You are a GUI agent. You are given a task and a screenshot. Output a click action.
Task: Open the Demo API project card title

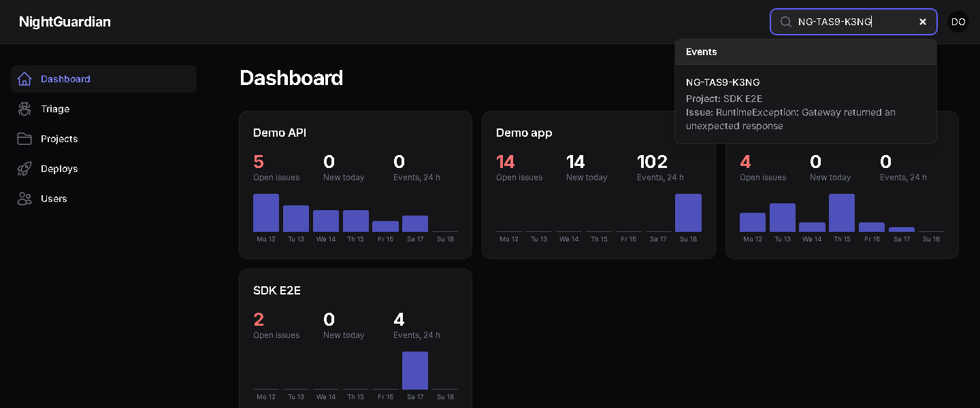(x=280, y=133)
